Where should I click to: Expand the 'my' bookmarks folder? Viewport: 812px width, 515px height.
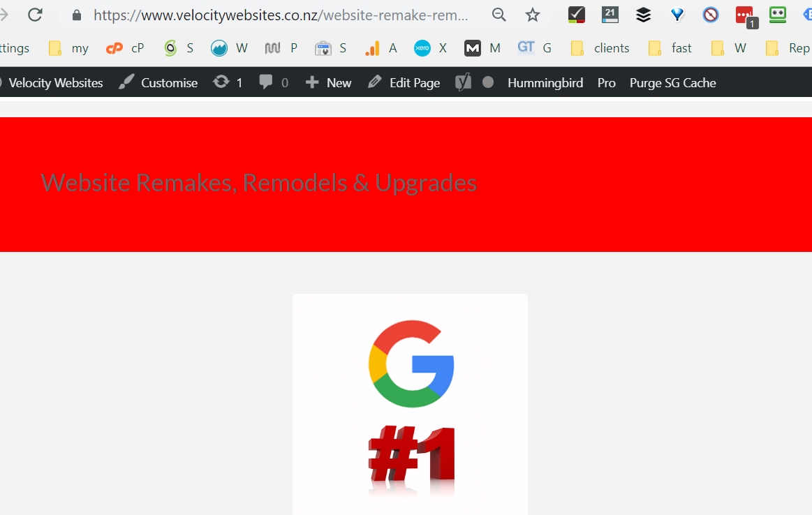click(68, 48)
